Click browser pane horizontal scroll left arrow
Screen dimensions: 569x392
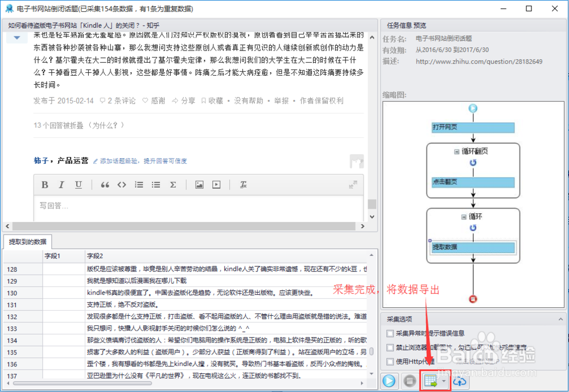point(7,226)
